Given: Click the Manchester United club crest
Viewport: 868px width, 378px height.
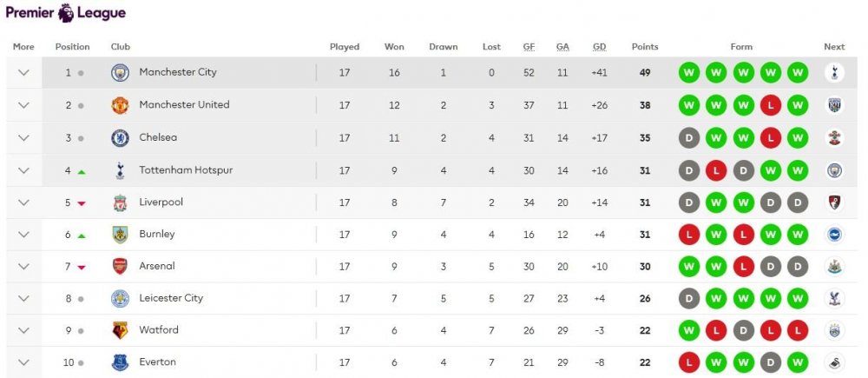Looking at the screenshot, I should [x=120, y=105].
